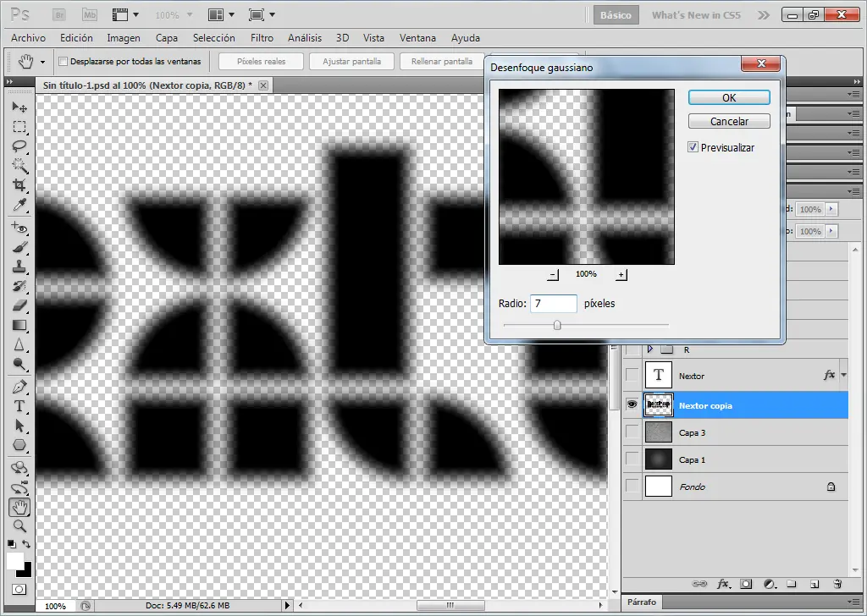The height and width of the screenshot is (616, 867).
Task: Click Cancelar in the Gaussian blur dialog
Action: point(728,121)
